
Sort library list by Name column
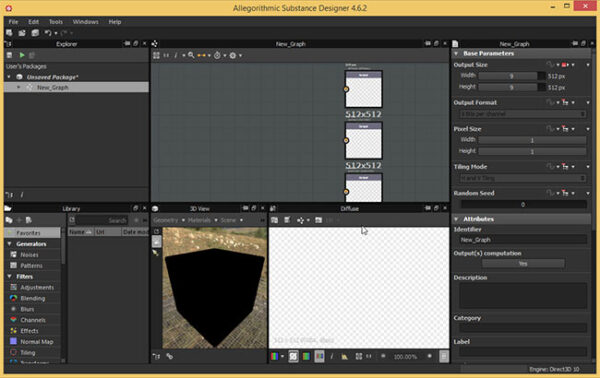pos(81,232)
